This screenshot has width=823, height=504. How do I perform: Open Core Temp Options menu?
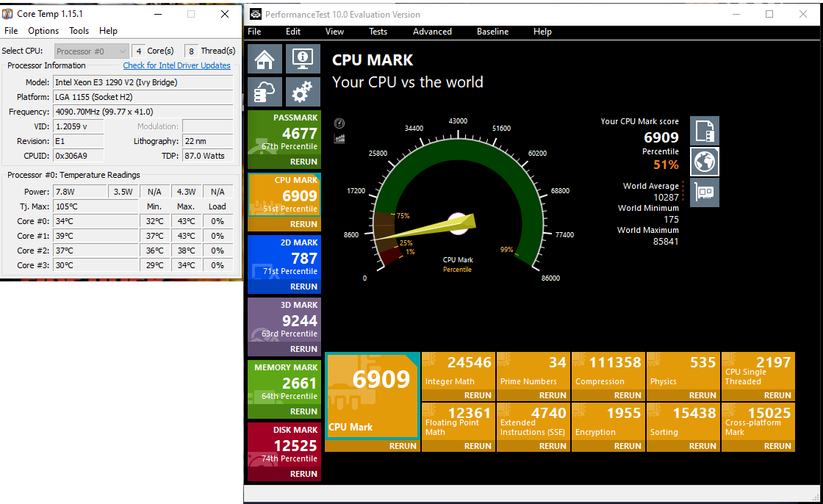43,31
